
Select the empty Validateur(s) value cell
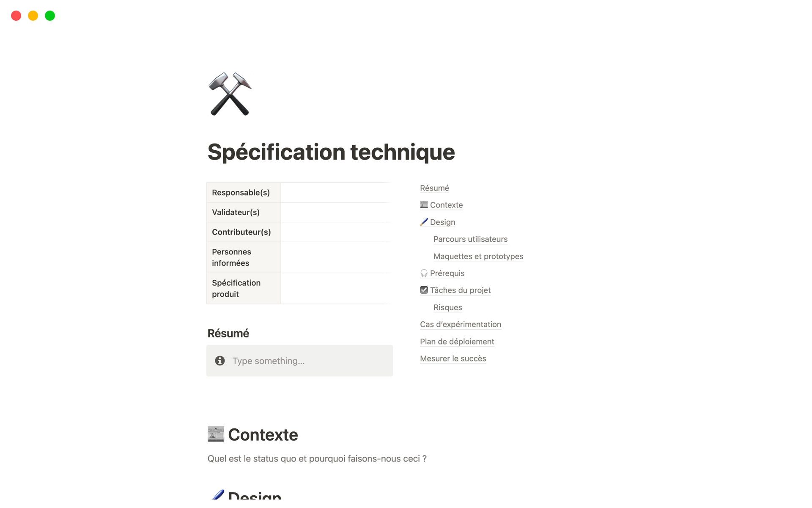click(x=336, y=212)
